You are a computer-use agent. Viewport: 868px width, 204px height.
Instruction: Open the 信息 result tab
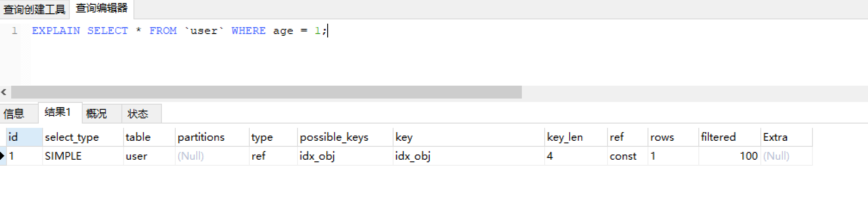pos(14,114)
